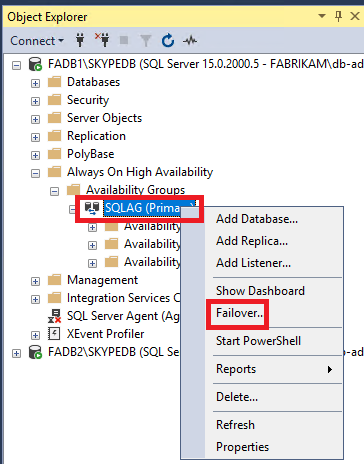This screenshot has width=364, height=464.
Task: Select the PolyBase tree label
Action: click(x=91, y=154)
